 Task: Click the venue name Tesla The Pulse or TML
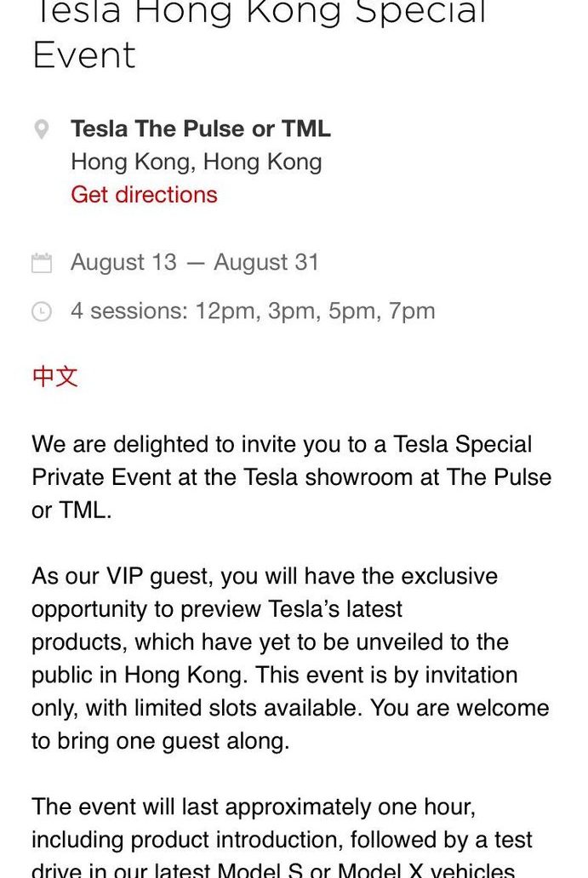click(201, 128)
